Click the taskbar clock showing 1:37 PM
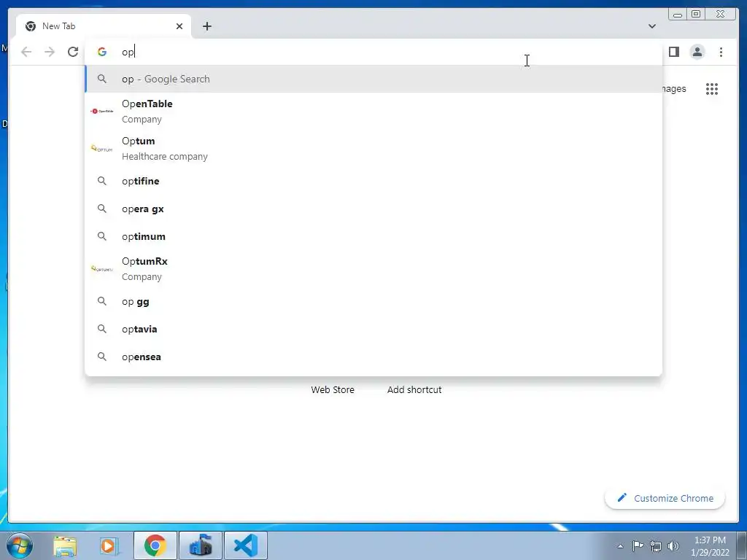747x560 pixels. click(710, 546)
